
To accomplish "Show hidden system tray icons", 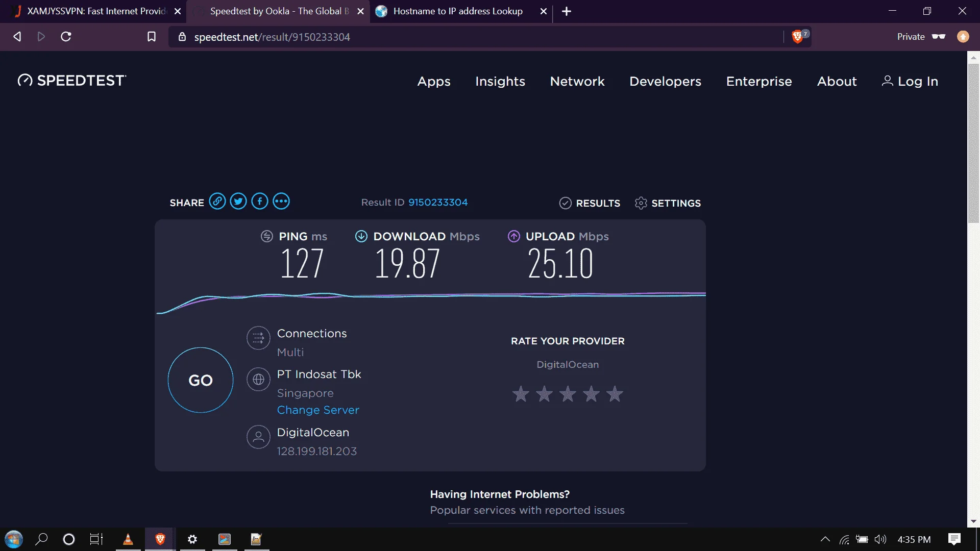I will pyautogui.click(x=825, y=539).
